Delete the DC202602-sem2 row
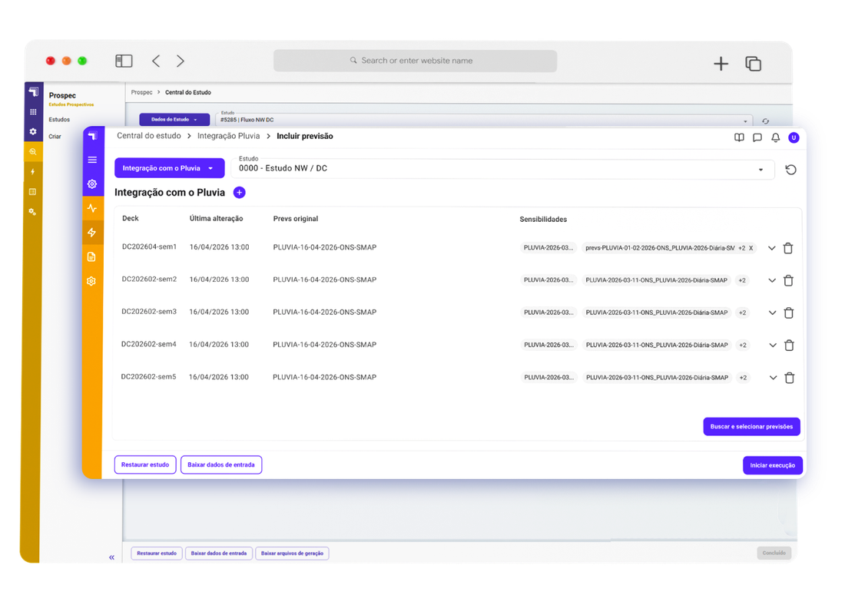 tap(788, 281)
